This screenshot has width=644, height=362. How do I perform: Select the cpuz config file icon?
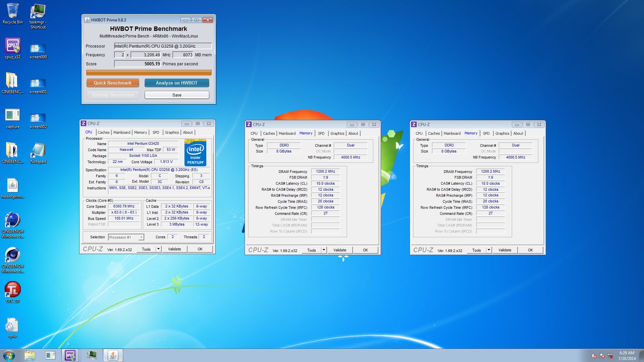click(13, 328)
